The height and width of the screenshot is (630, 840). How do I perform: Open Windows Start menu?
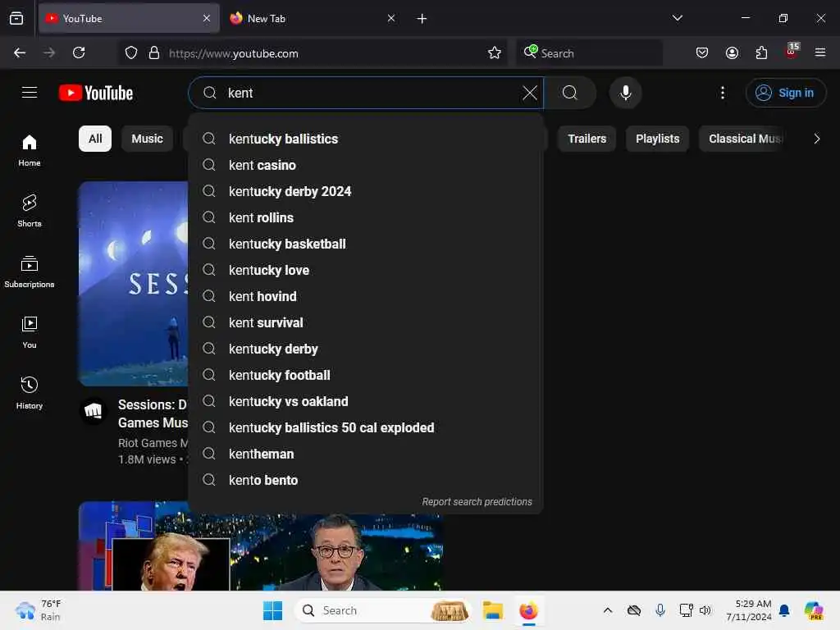pos(272,610)
